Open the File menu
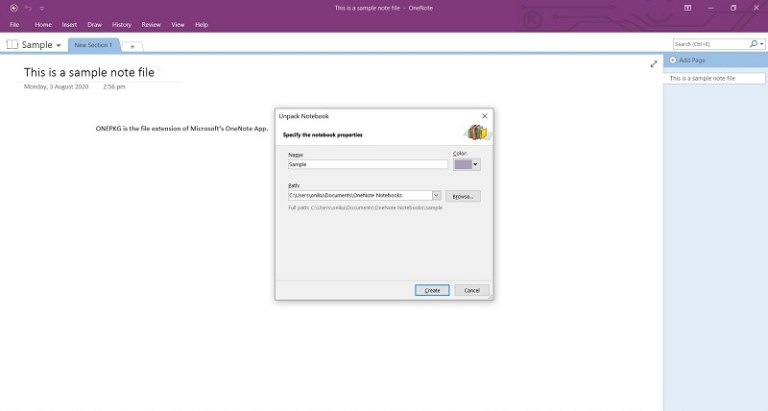The height and width of the screenshot is (411, 768). tap(15, 24)
